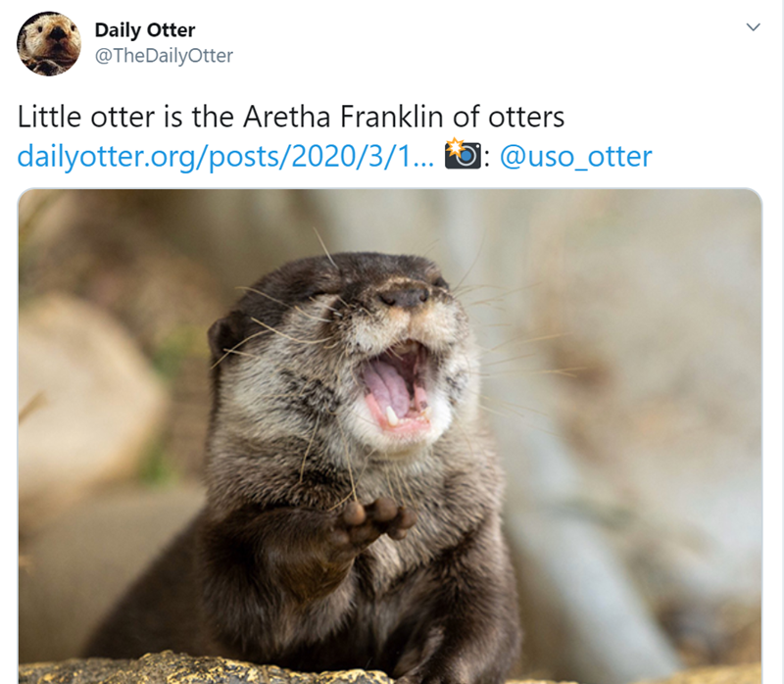Click the word "otters" ending the tweet

526,117
